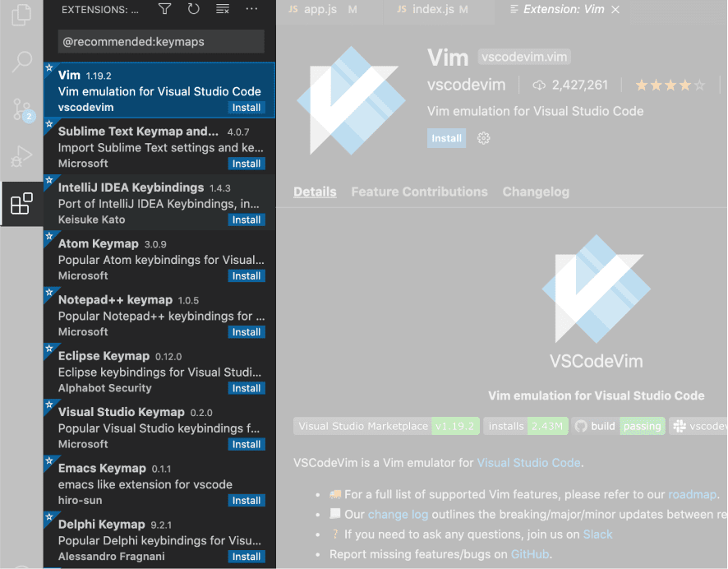Click the vscodevim.vim identifier badge
Image resolution: width=728 pixels, height=569 pixels.
[524, 57]
